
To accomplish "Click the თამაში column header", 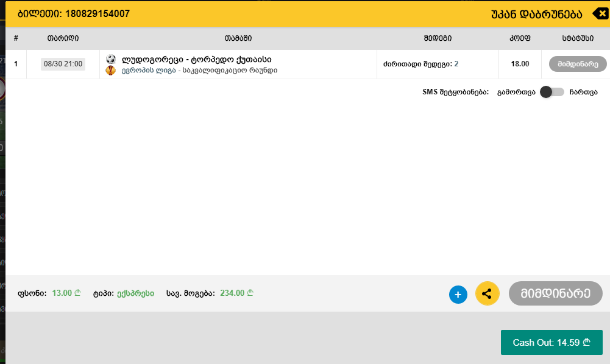I will click(238, 38).
